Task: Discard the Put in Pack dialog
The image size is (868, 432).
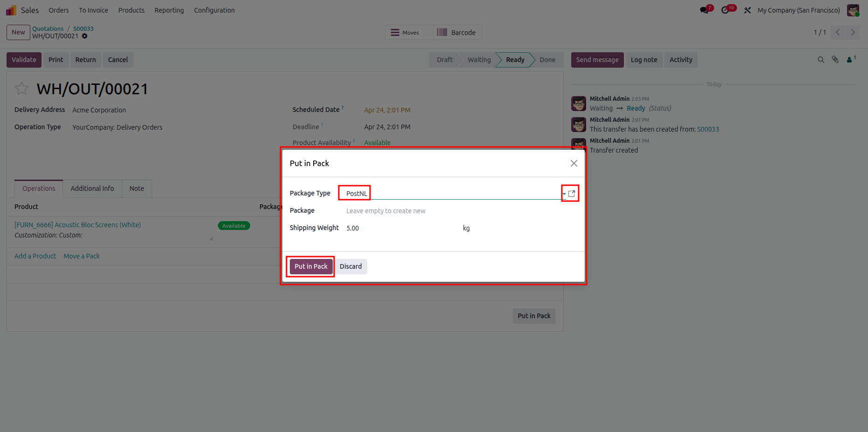Action: pyautogui.click(x=350, y=266)
